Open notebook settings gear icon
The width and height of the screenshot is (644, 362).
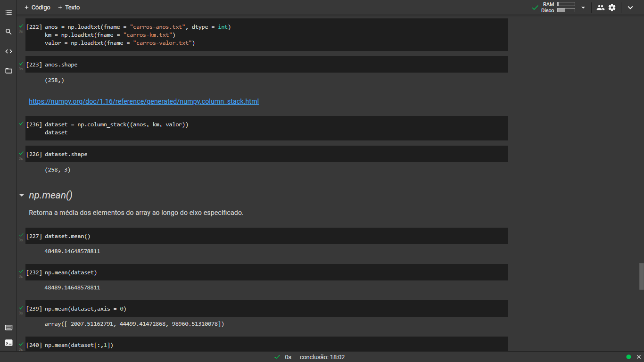click(x=612, y=8)
